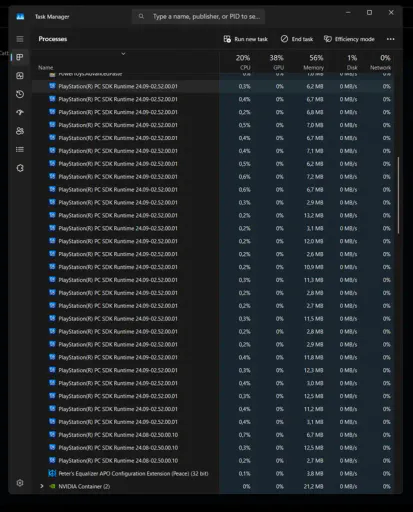The width and height of the screenshot is (413, 512).
Task: Click the 11,5 MB memory cell
Action: pos(313,319)
